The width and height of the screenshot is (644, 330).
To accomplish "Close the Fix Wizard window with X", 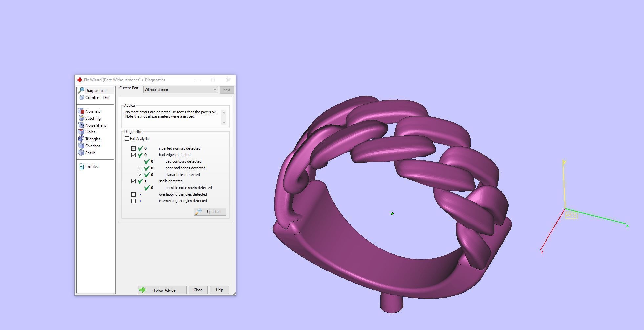I will click(228, 80).
